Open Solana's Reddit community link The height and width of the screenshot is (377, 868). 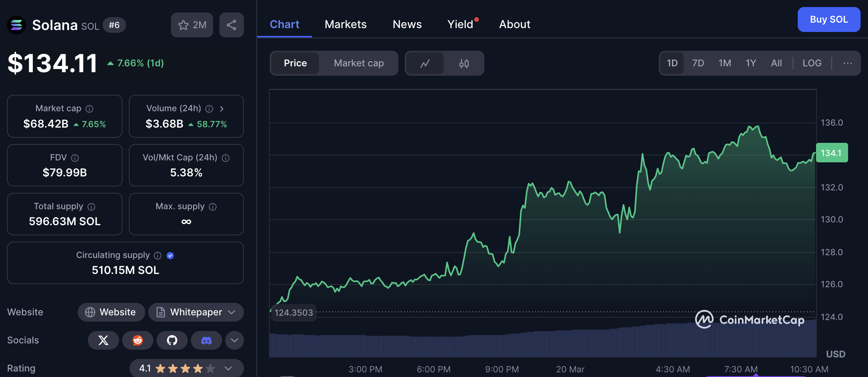tap(137, 340)
